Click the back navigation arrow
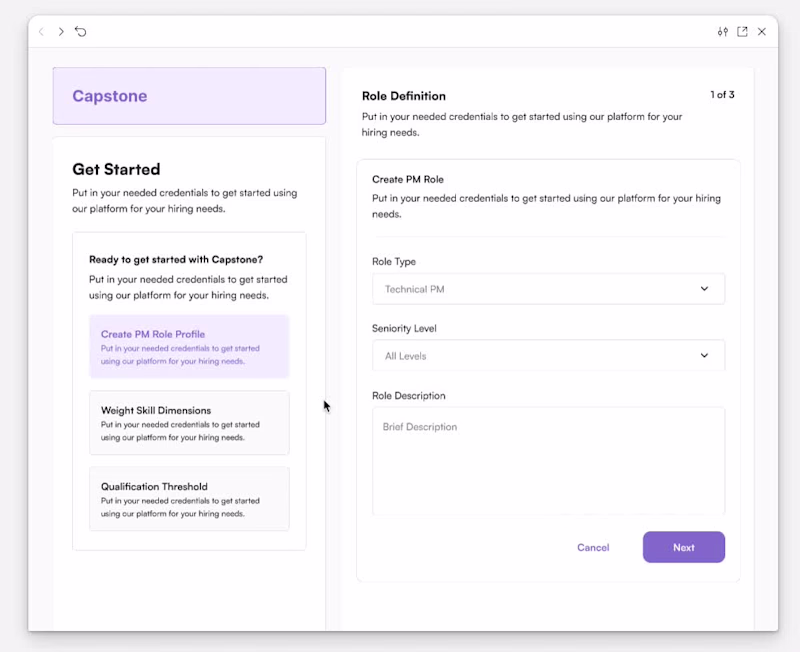 click(41, 32)
